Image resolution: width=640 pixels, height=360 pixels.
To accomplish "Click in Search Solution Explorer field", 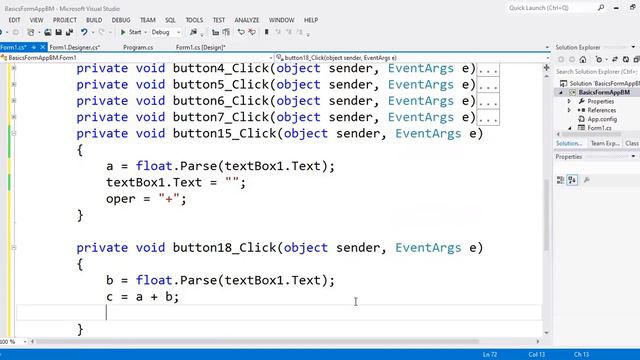I will [x=597, y=72].
